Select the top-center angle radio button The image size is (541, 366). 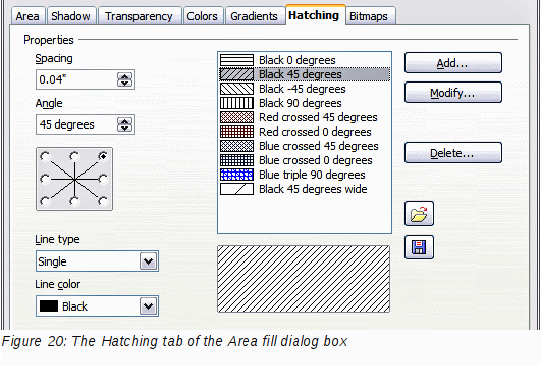click(74, 156)
